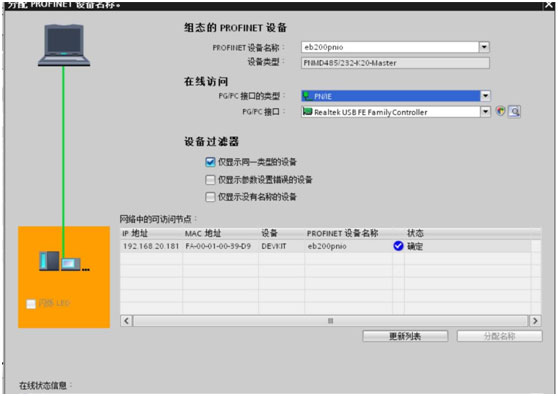Close the assign PROFINET device name dialog
558x396 pixels.
(548, 5)
